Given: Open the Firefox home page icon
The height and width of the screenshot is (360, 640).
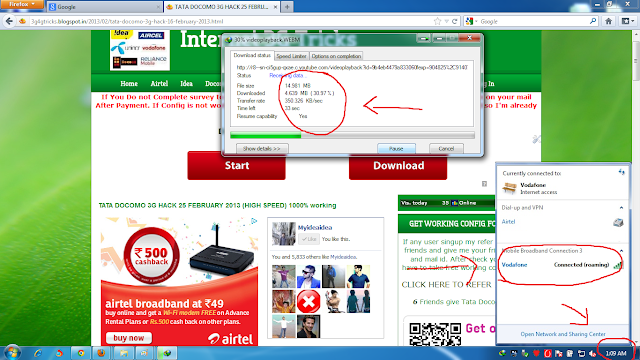Looking at the screenshot, I should (608, 21).
